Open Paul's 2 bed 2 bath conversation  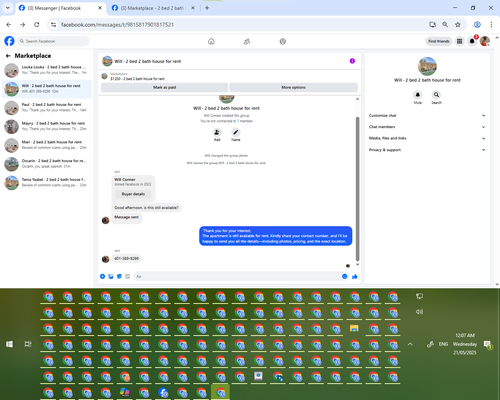pos(47,107)
